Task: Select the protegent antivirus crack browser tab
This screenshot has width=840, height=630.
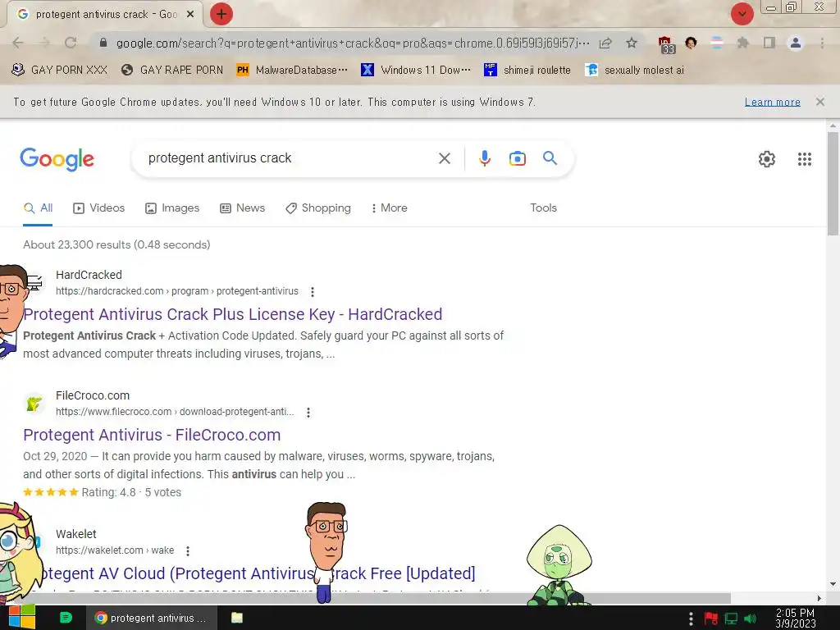Action: [104, 15]
